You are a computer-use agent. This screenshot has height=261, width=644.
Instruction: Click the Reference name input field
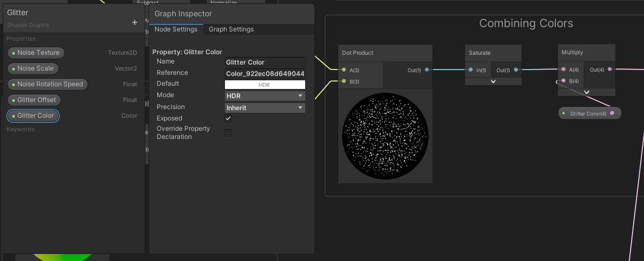click(265, 73)
